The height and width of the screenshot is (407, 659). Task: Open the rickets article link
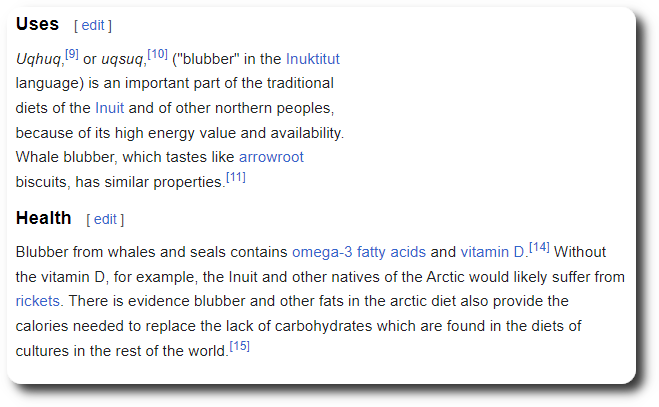38,300
